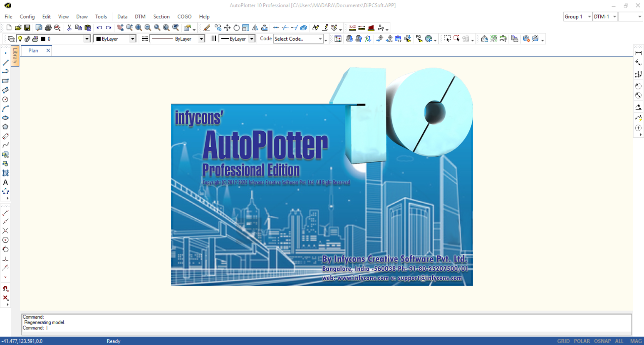Toggle MAG indicator in status bar

pos(636,341)
